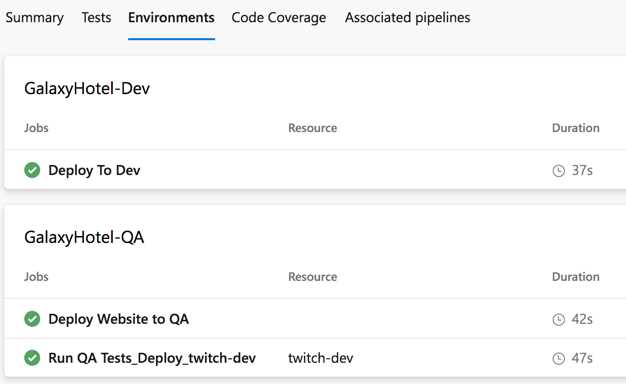
Task: Click the 47s duration value
Action: coord(582,358)
